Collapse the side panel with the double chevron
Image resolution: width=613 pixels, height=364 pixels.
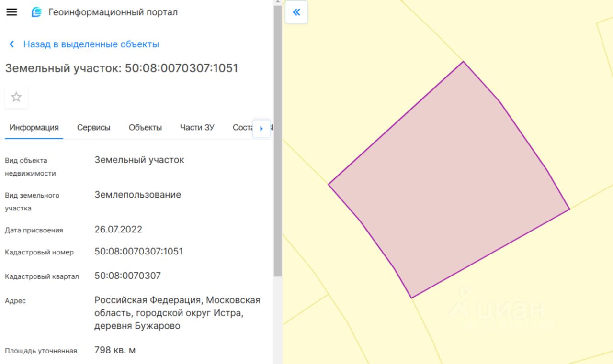point(296,12)
